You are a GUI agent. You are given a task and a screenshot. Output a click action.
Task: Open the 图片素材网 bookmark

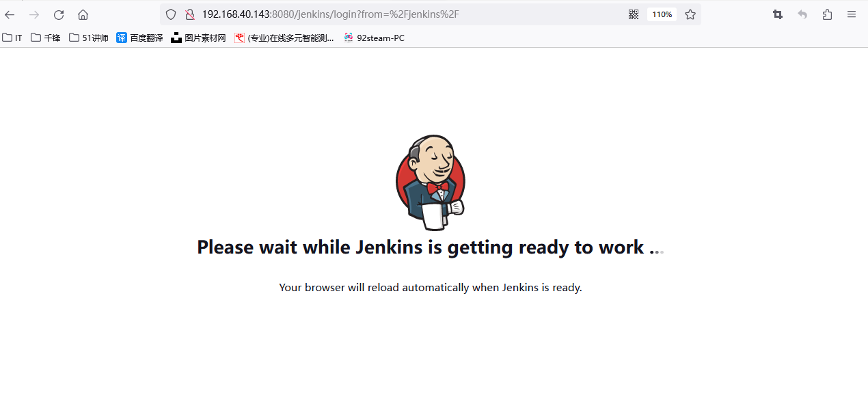pos(198,38)
